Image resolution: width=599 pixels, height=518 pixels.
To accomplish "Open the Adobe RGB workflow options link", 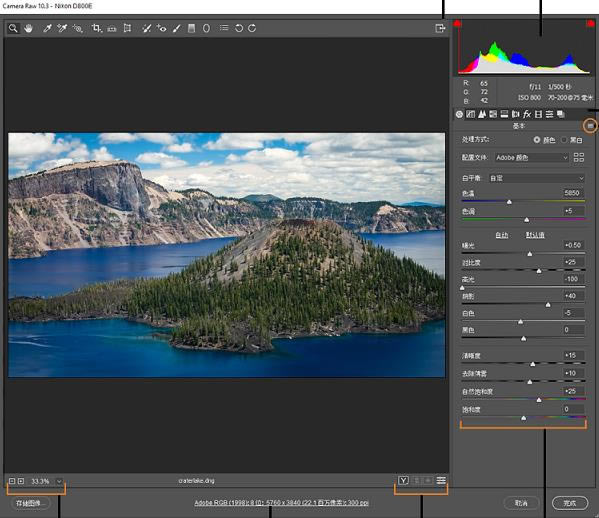I will [281, 503].
